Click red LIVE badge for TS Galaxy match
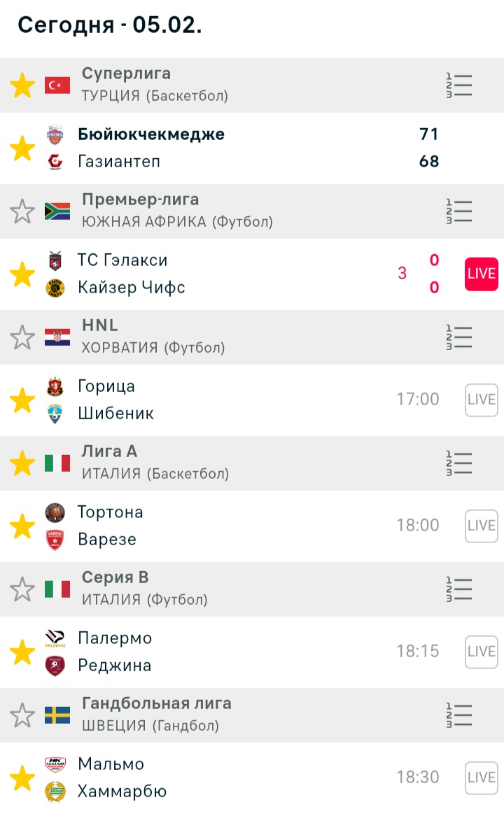This screenshot has width=504, height=814. pos(481,274)
